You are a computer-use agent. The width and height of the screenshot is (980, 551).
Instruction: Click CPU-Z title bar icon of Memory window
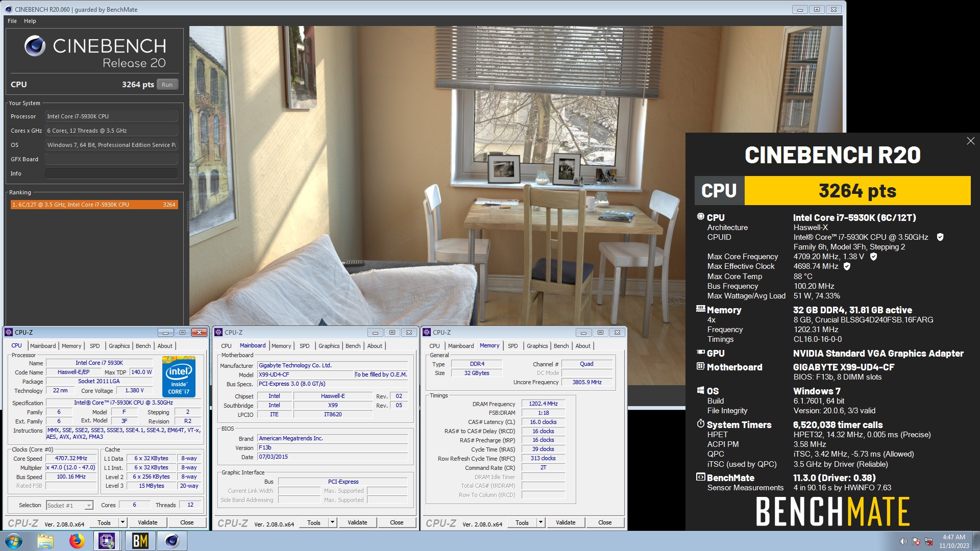tap(427, 332)
